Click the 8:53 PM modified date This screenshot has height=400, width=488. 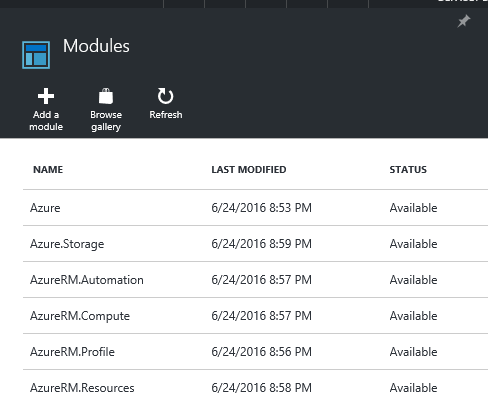click(x=261, y=208)
